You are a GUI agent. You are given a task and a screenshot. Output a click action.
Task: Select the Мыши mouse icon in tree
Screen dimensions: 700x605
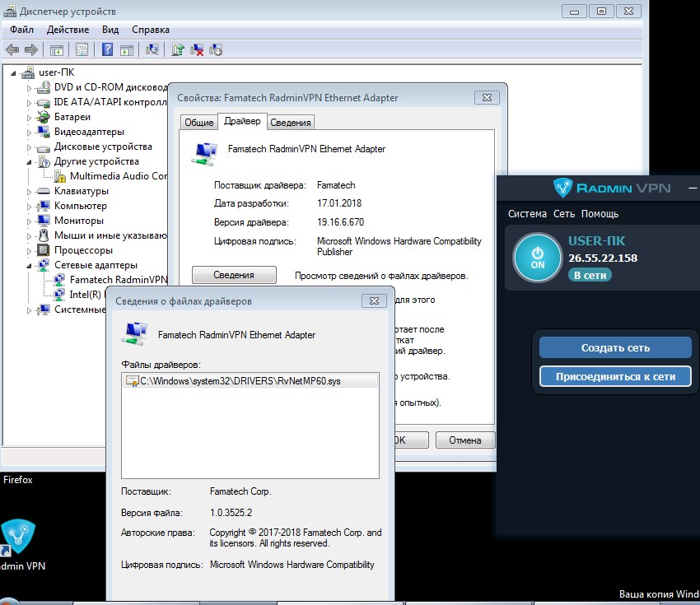point(44,235)
